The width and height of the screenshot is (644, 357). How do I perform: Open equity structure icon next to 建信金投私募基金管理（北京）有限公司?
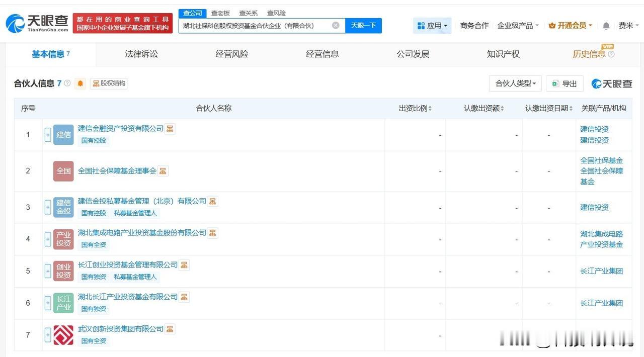tap(213, 201)
